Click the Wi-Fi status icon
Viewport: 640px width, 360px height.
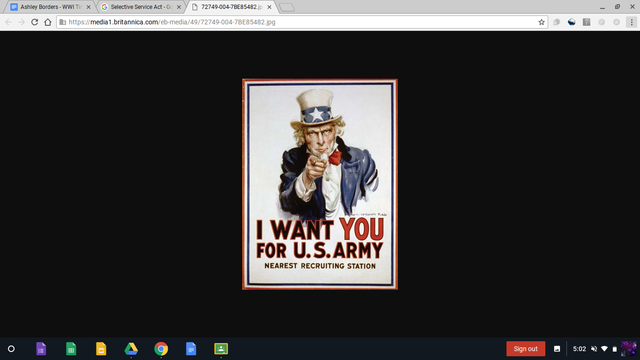pyautogui.click(x=604, y=349)
